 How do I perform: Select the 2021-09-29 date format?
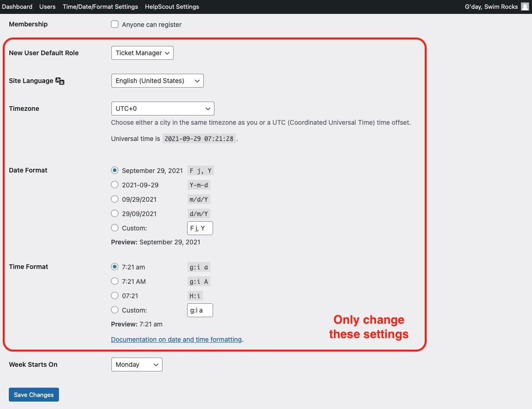115,185
